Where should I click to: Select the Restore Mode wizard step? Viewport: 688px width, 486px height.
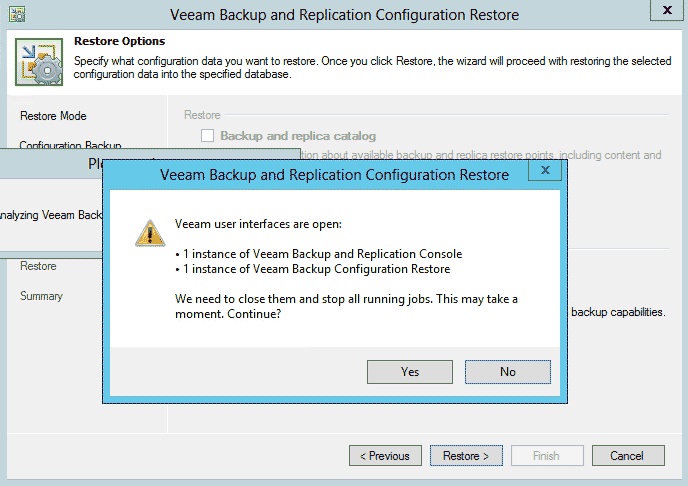tap(53, 116)
